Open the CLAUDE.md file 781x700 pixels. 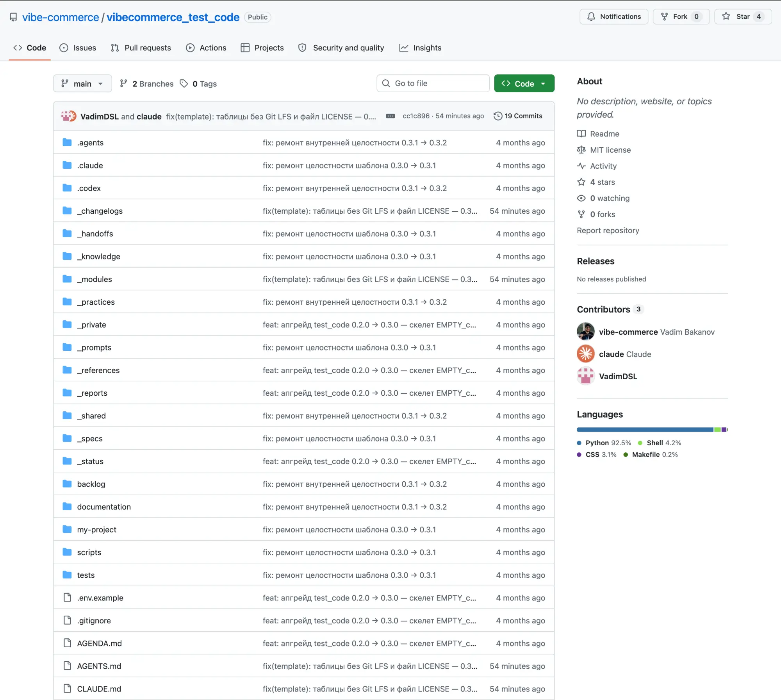pyautogui.click(x=99, y=689)
